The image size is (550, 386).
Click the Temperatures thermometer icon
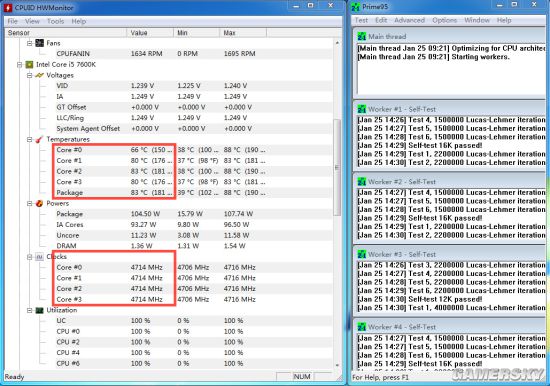[x=39, y=139]
